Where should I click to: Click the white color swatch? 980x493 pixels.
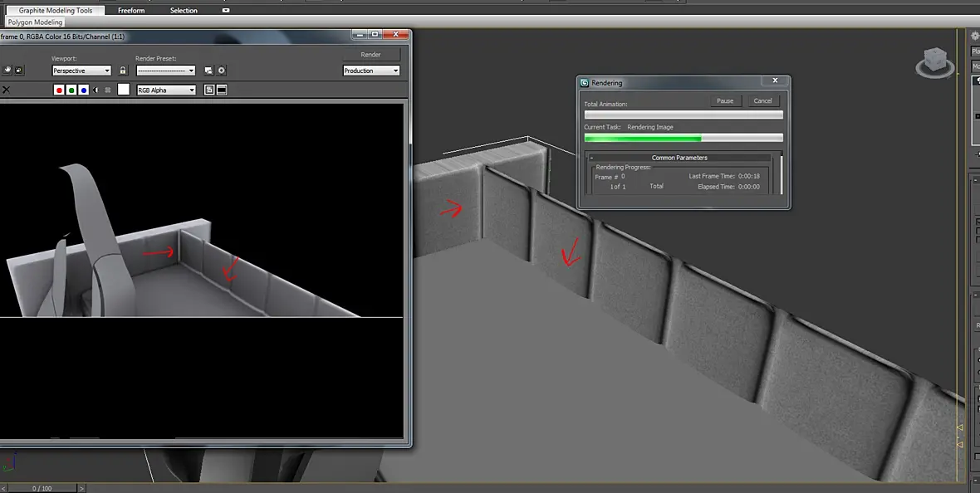tap(124, 90)
